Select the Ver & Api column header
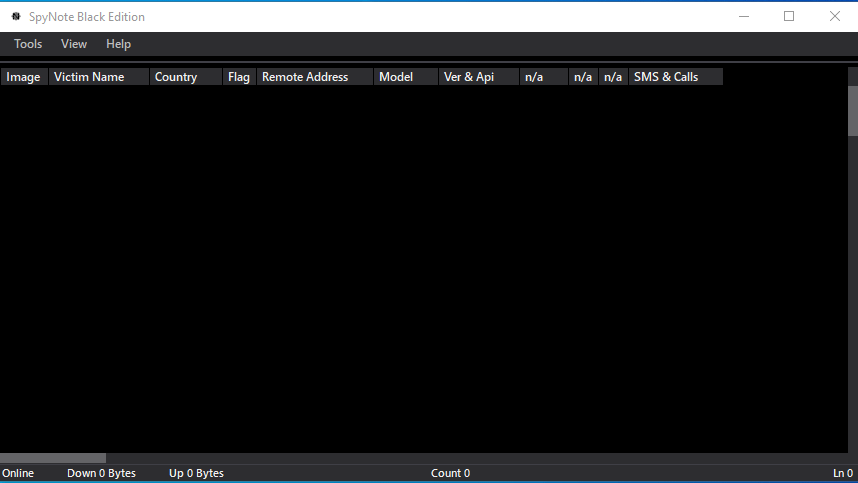 478,77
